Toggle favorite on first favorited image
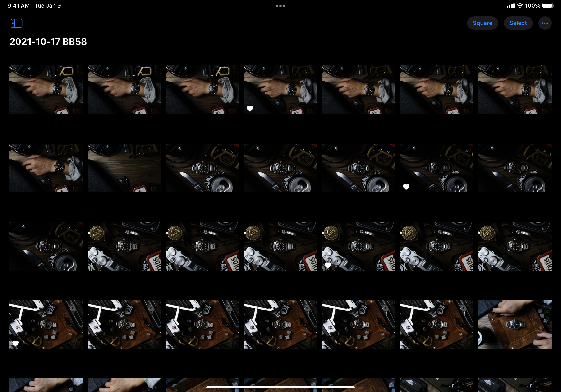This screenshot has width=561, height=392. click(250, 108)
